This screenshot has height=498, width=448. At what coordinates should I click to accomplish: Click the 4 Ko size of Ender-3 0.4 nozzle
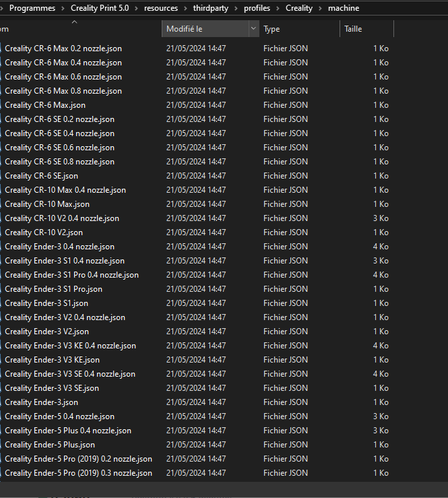point(381,247)
